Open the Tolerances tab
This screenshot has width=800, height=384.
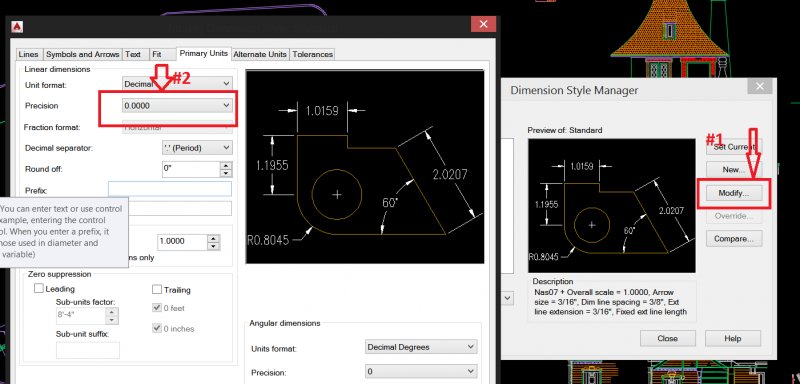(312, 54)
